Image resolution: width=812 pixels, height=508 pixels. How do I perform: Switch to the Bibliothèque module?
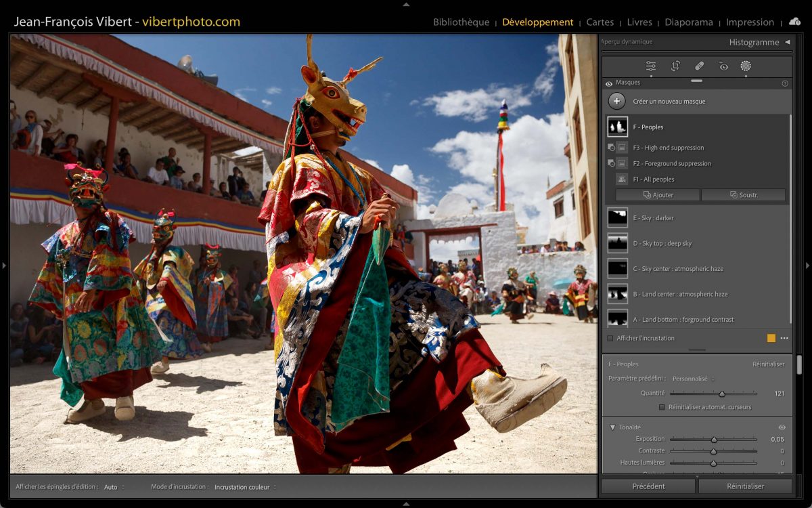tap(461, 22)
